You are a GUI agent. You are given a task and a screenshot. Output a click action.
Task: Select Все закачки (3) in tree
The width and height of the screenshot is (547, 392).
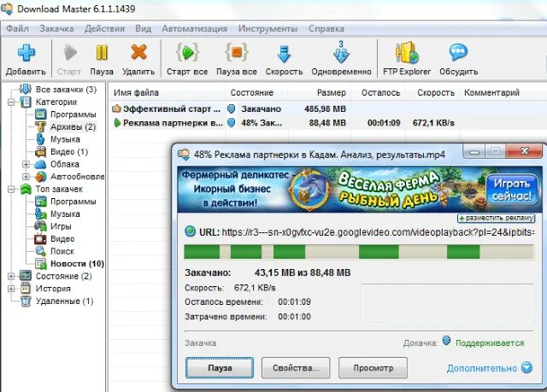pyautogui.click(x=66, y=90)
